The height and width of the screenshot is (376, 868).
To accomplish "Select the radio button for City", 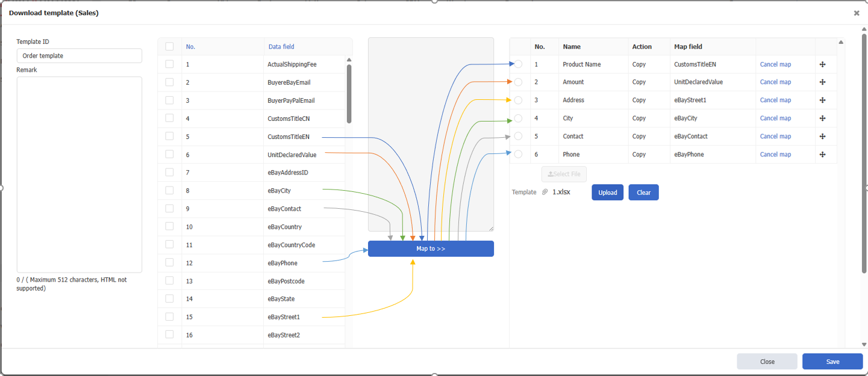I will click(x=518, y=118).
